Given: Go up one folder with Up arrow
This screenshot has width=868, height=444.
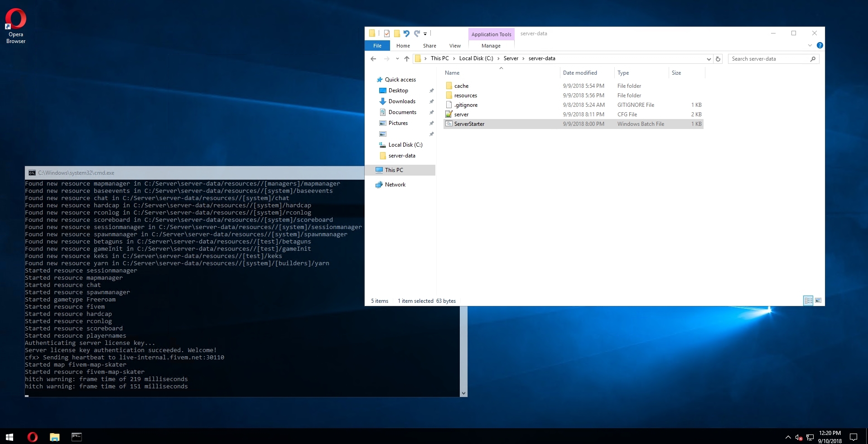Looking at the screenshot, I should [406, 59].
